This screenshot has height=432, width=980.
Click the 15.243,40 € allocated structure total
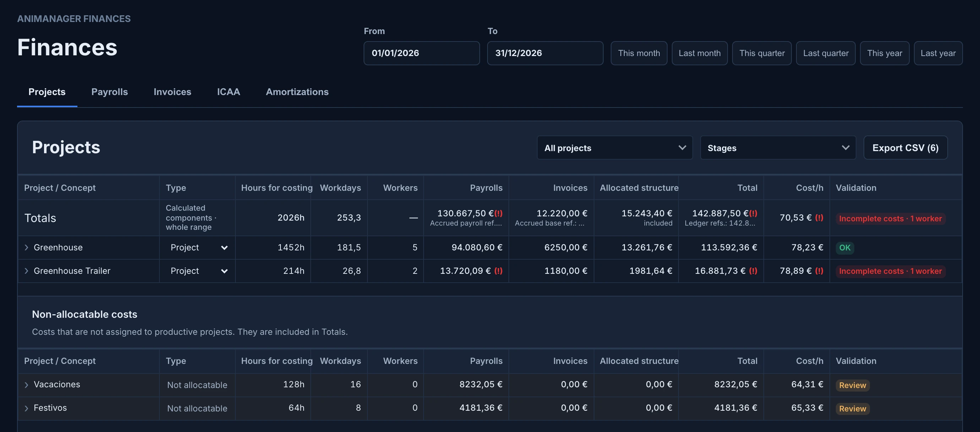click(647, 214)
